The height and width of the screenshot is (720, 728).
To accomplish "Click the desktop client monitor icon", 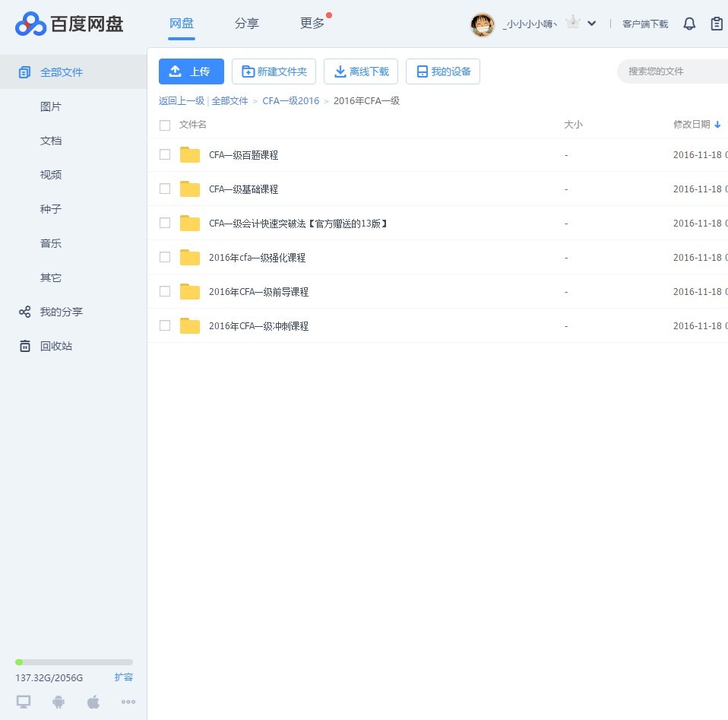I will point(24,702).
